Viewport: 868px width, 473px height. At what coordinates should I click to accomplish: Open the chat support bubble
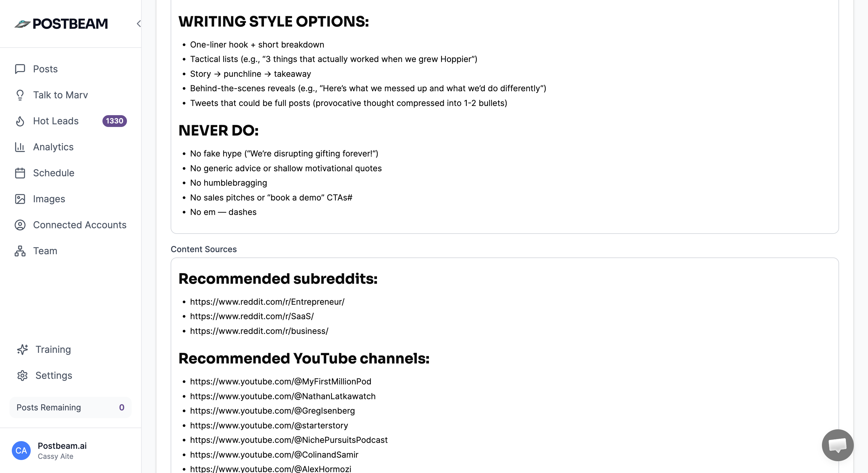point(837,445)
